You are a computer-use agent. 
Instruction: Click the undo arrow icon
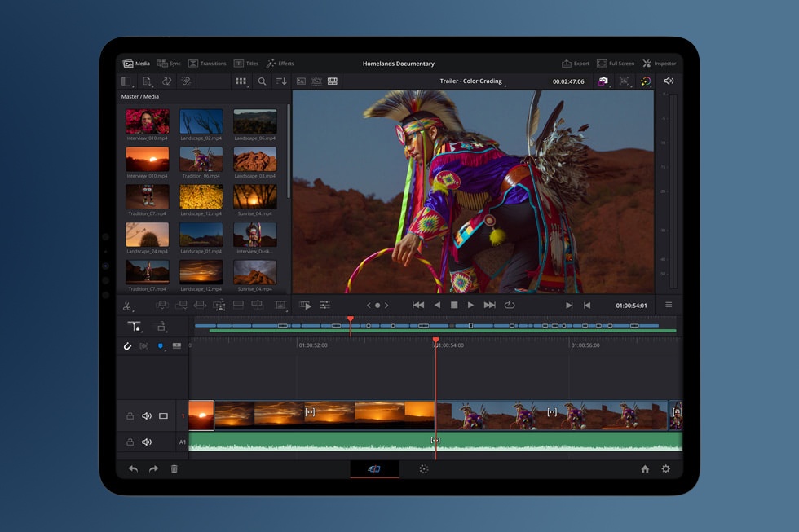click(x=133, y=469)
